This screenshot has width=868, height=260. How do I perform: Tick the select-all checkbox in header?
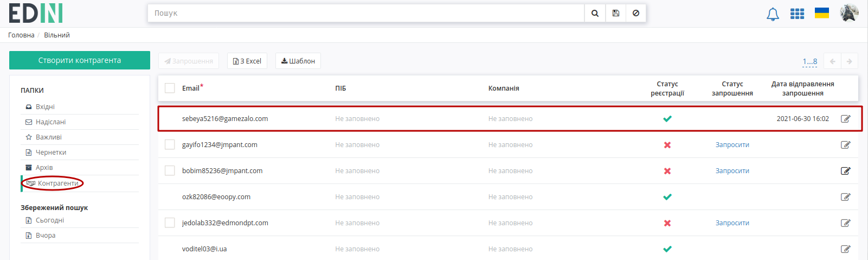[170, 88]
